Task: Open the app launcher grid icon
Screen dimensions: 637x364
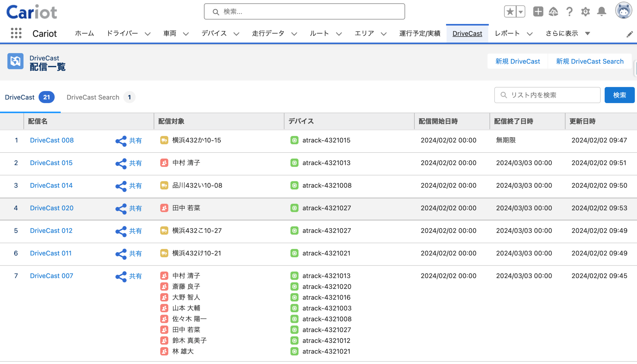Action: point(16,33)
